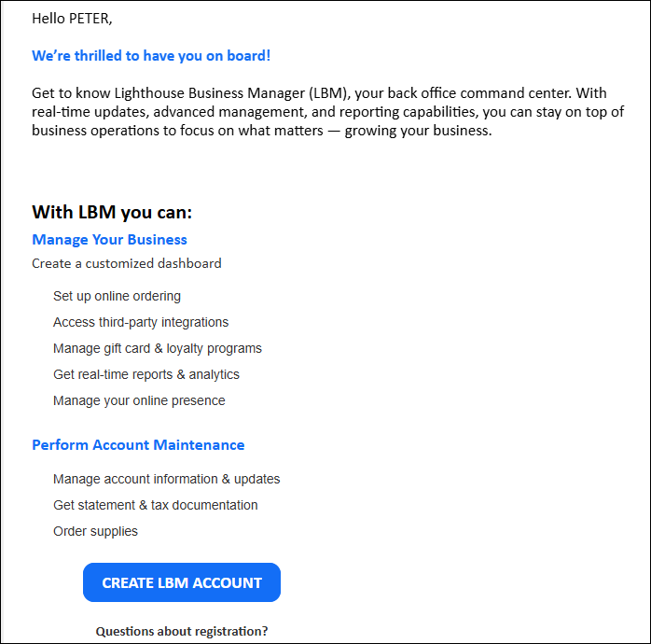
Task: Click "Access third-party integrations" list item
Action: click(141, 322)
